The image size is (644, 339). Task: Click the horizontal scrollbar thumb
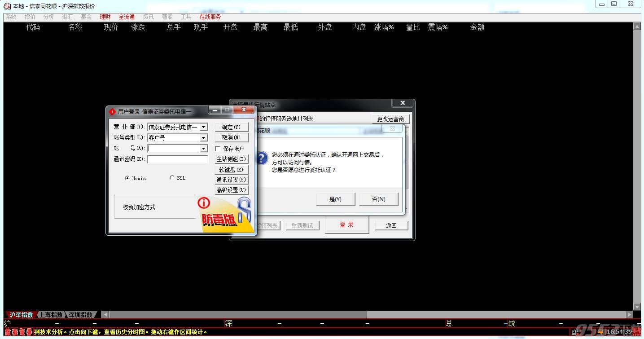pyautogui.click(x=238, y=315)
